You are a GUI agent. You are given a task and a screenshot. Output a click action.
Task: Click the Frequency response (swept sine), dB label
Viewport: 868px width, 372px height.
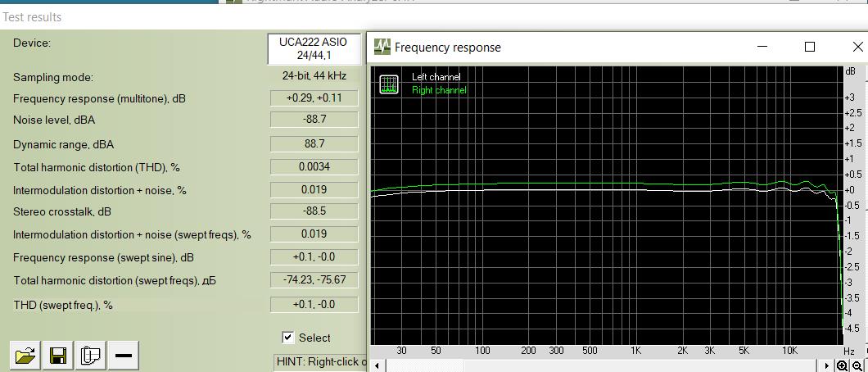tap(103, 258)
